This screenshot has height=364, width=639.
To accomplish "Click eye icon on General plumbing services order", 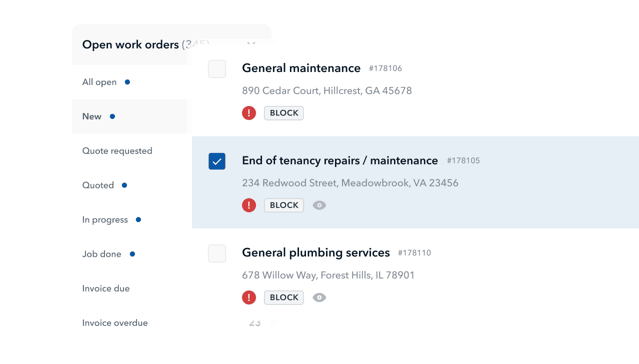I will pyautogui.click(x=319, y=297).
